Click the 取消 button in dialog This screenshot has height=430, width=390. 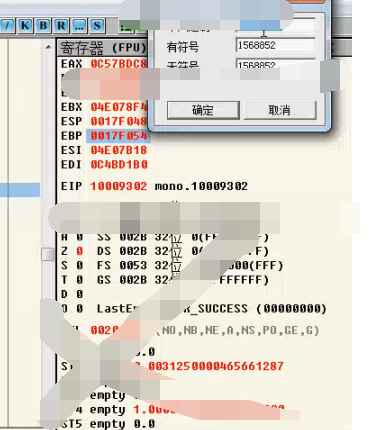[280, 110]
